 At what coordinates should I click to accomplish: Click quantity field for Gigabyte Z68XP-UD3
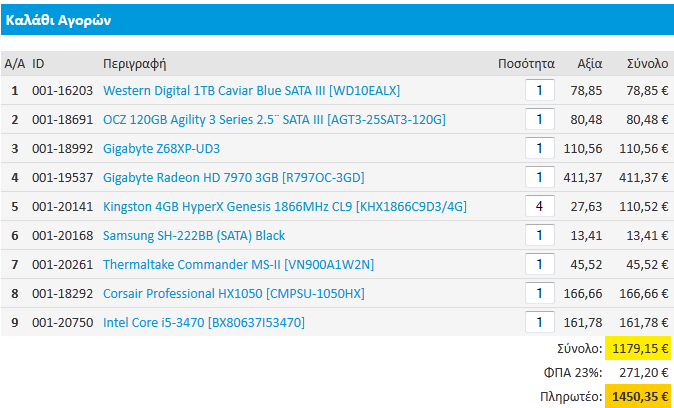tap(539, 148)
